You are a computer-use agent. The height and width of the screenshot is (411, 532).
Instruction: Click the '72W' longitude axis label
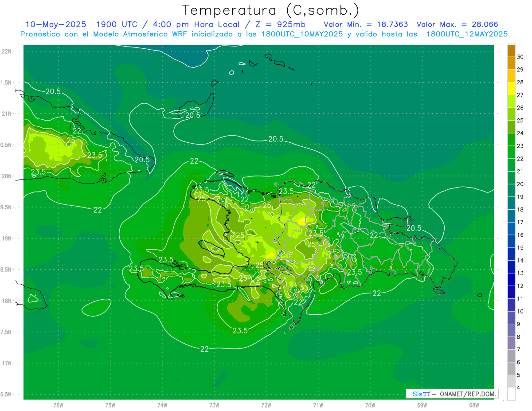coord(266,405)
